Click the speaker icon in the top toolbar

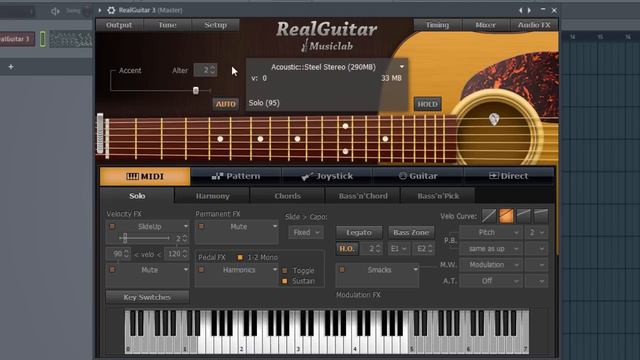(x=56, y=11)
